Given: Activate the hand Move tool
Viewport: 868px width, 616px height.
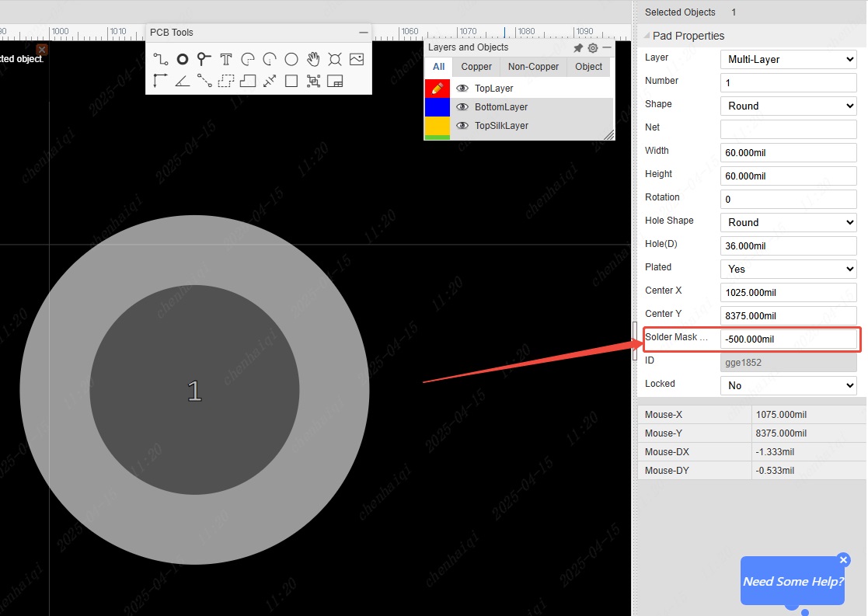Looking at the screenshot, I should (x=313, y=59).
